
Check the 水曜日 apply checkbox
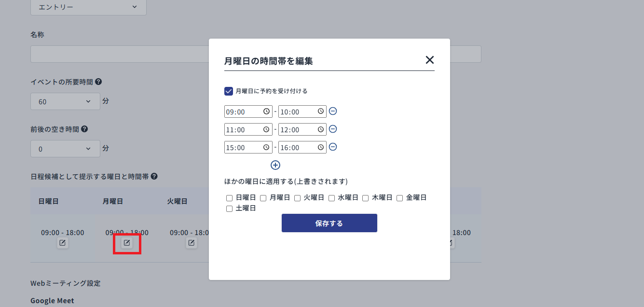(x=331, y=198)
